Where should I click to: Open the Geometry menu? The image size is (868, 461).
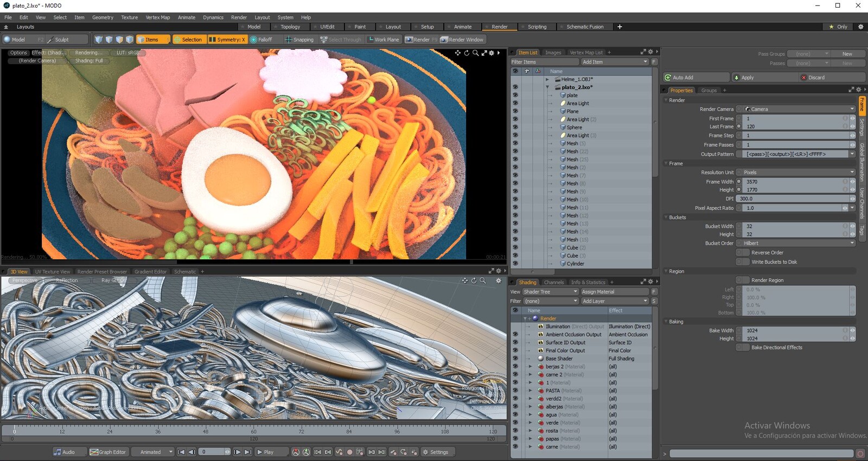(x=103, y=17)
